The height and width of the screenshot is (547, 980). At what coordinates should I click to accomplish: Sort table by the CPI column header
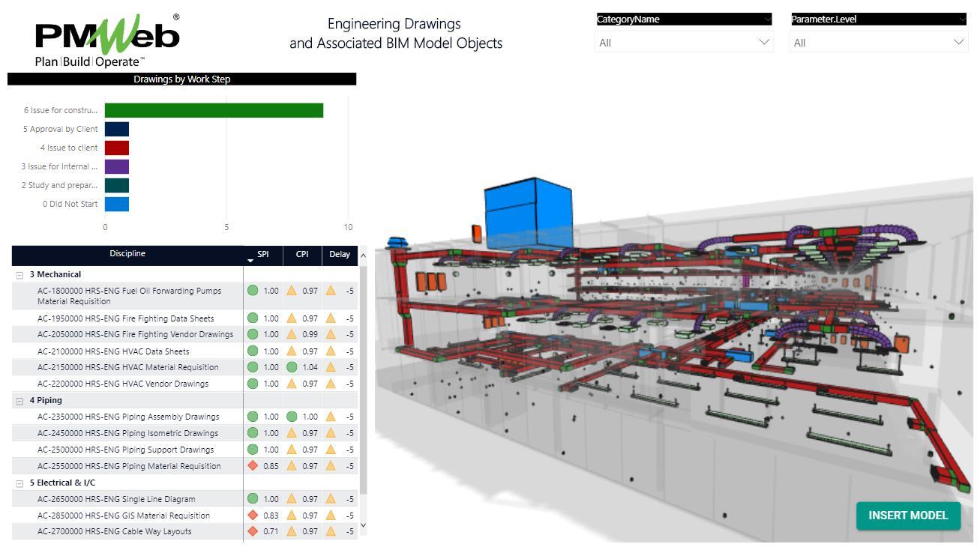(301, 254)
